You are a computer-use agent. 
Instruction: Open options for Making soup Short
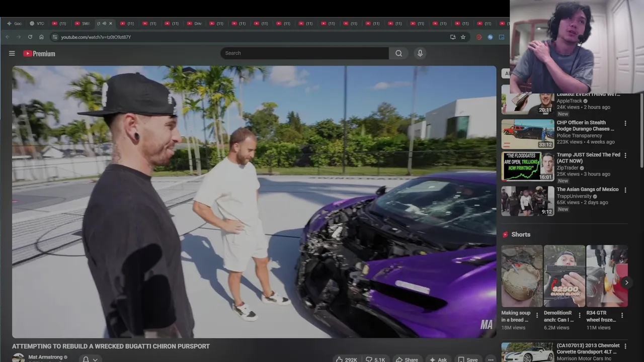coord(537,316)
